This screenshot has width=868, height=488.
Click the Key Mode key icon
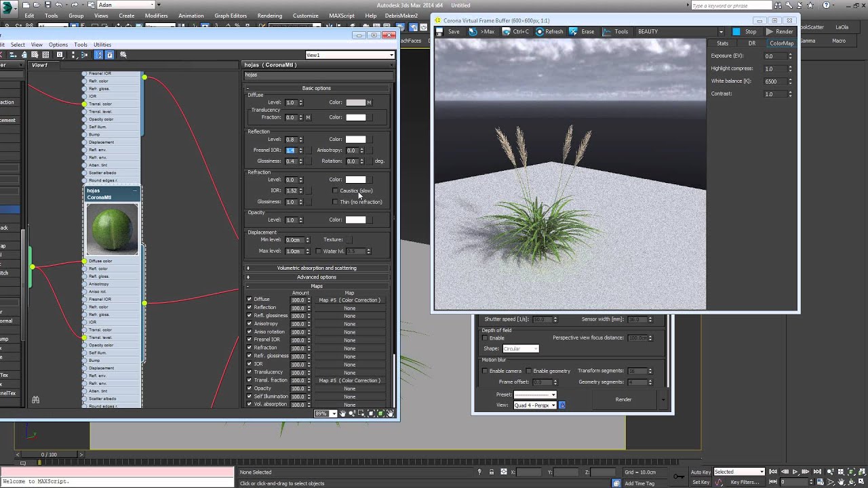coord(677,476)
